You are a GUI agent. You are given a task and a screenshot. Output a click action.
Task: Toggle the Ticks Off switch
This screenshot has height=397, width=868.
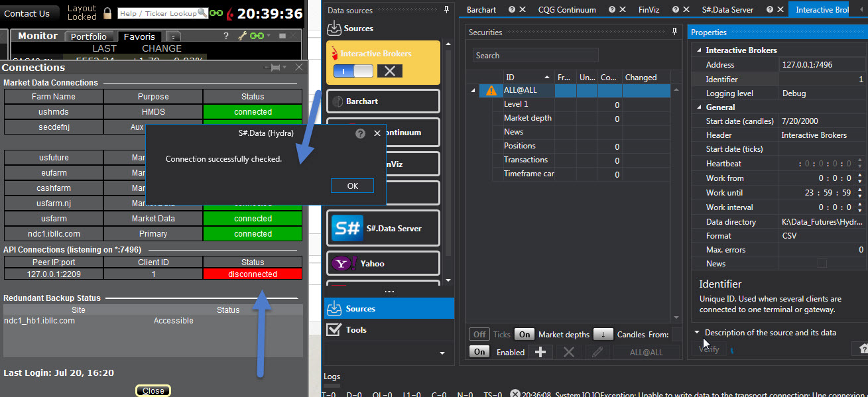pos(479,335)
